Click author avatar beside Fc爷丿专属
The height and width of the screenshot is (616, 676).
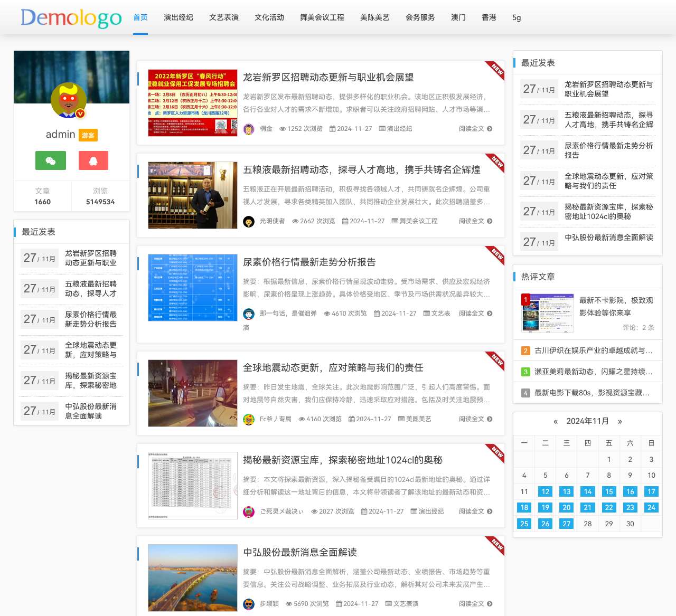pos(249,419)
